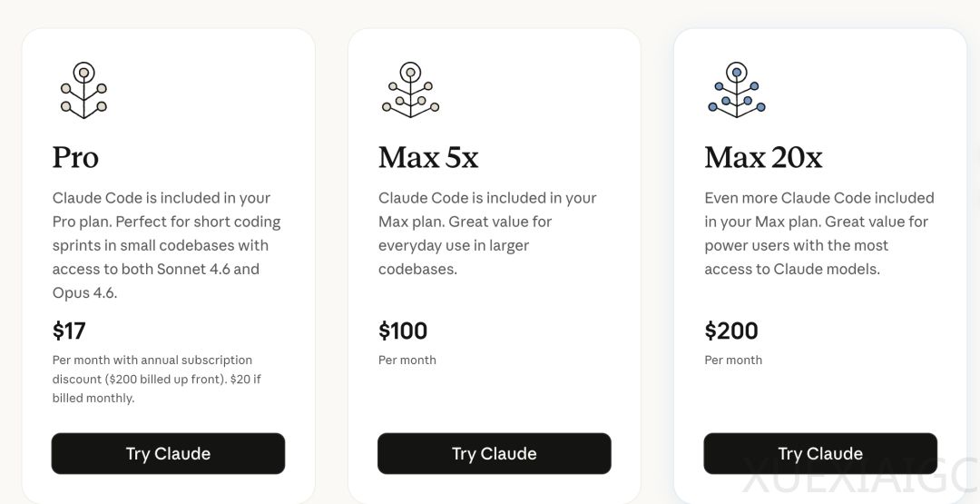Click "Per month" under the $100 price

coord(407,360)
